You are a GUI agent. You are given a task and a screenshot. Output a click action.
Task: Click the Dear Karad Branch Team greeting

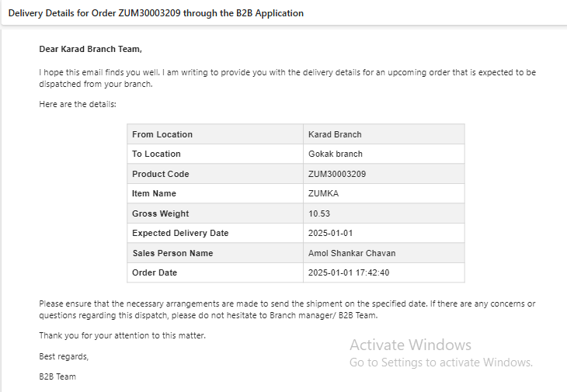90,49
